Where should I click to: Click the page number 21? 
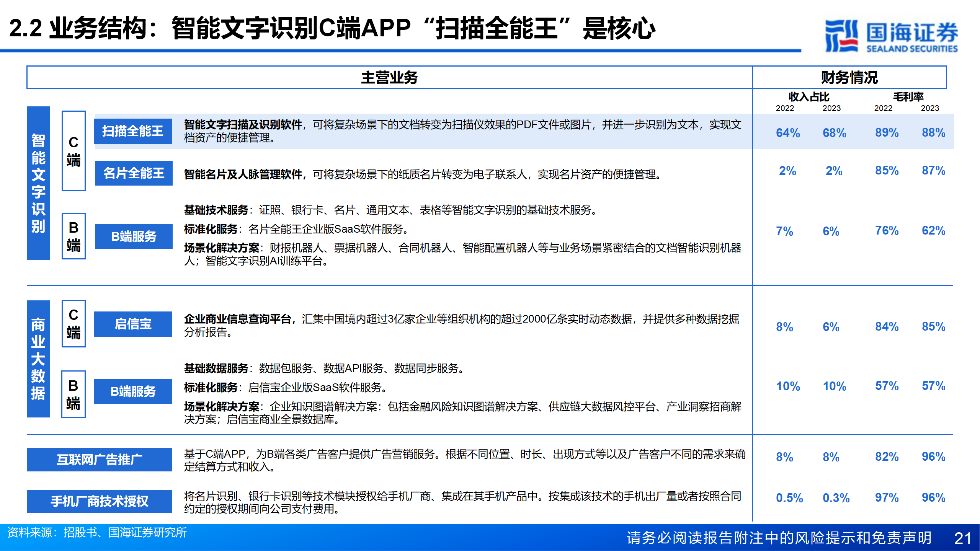(x=963, y=538)
